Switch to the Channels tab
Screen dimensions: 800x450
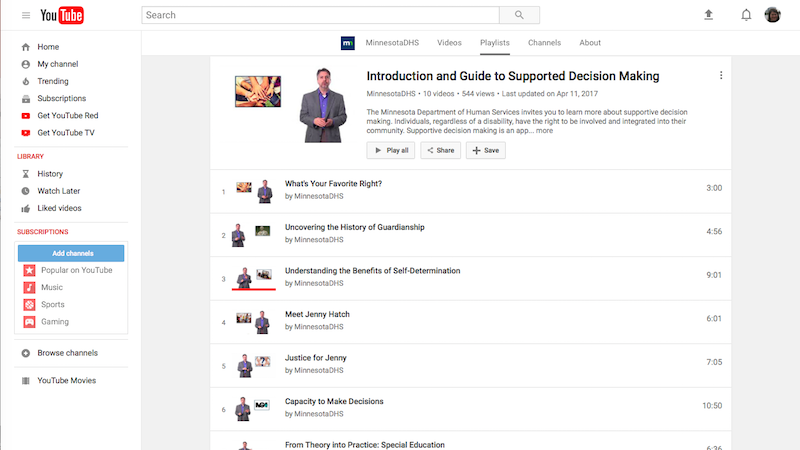(544, 43)
